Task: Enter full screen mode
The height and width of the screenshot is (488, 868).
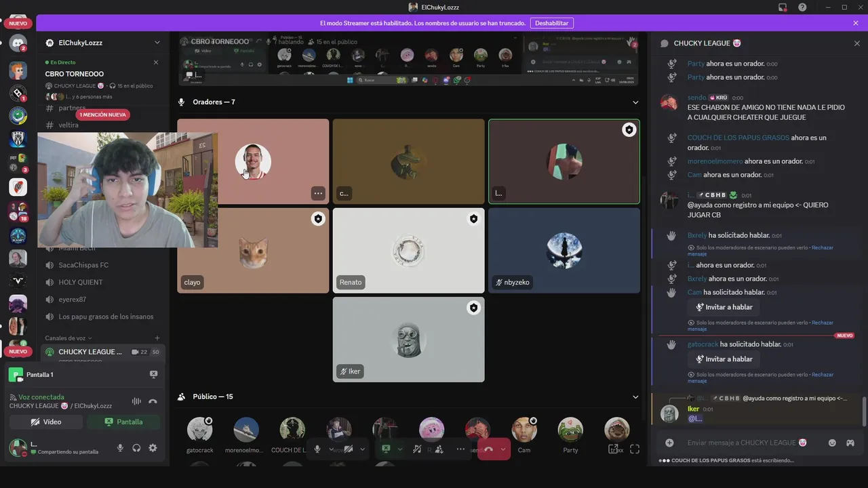Action: (635, 449)
